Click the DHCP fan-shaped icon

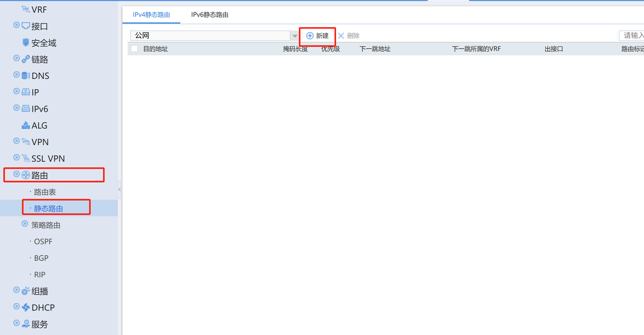(x=26, y=307)
